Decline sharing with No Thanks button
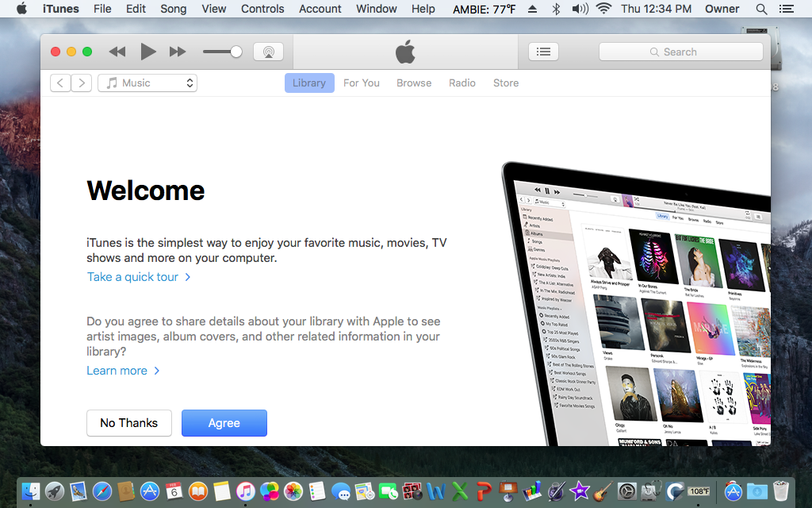Viewport: 812px width, 508px height. pyautogui.click(x=129, y=423)
